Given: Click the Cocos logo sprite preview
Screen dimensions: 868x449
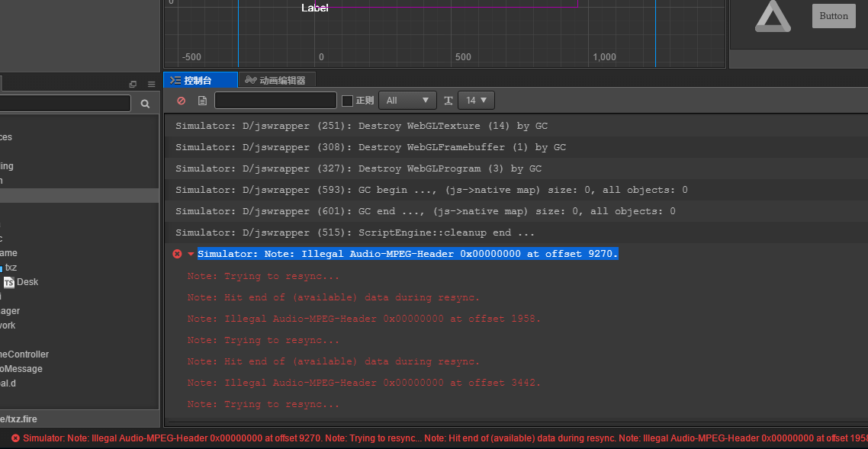Looking at the screenshot, I should [773, 16].
